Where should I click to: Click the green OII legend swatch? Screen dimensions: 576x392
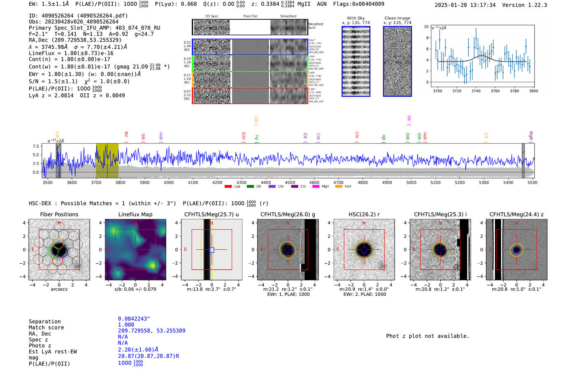pyautogui.click(x=250, y=187)
